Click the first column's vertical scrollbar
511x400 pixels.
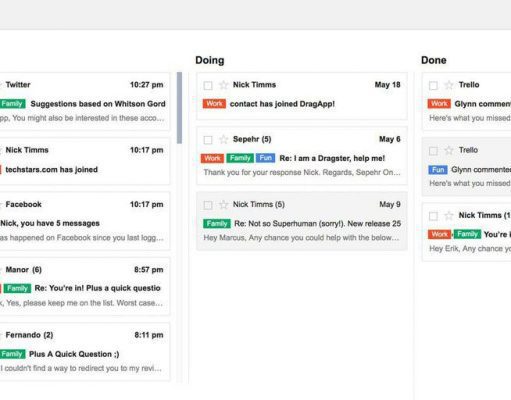[x=179, y=108]
